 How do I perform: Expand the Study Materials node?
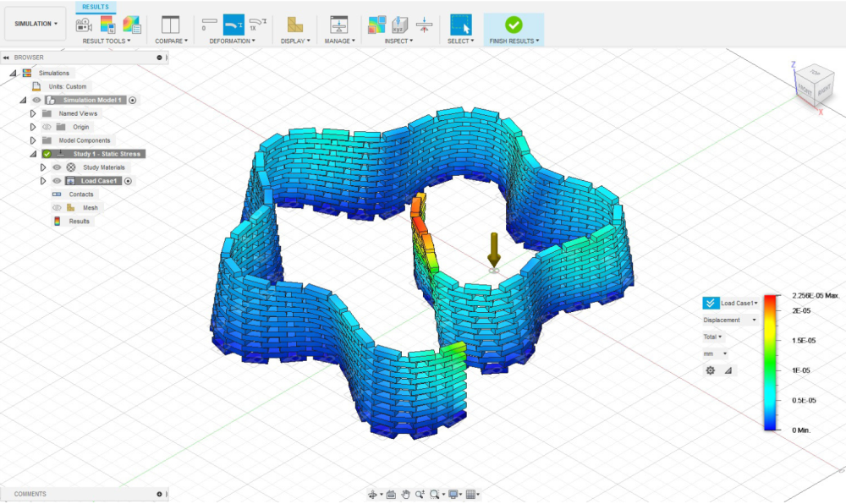click(43, 167)
